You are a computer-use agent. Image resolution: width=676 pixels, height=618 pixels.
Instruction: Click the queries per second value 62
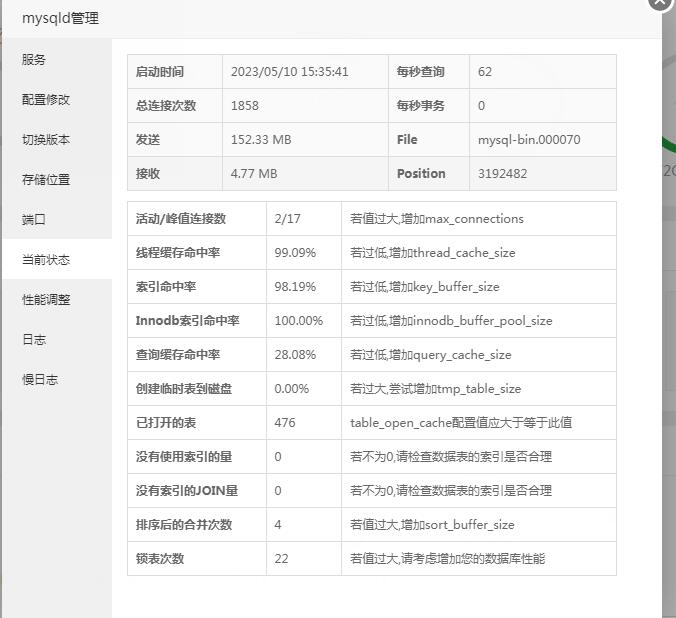click(x=485, y=72)
